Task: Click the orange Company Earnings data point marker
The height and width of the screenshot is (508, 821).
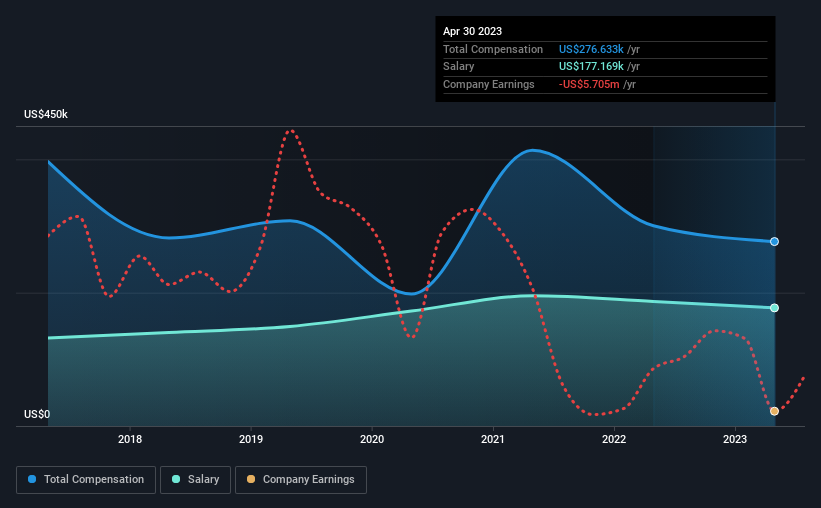Action: click(774, 411)
